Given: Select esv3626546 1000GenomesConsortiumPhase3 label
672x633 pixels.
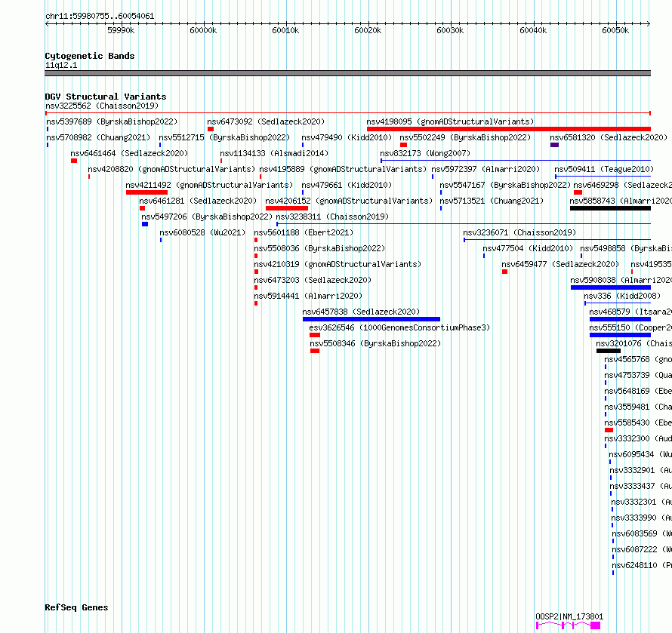Looking at the screenshot, I should [399, 327].
